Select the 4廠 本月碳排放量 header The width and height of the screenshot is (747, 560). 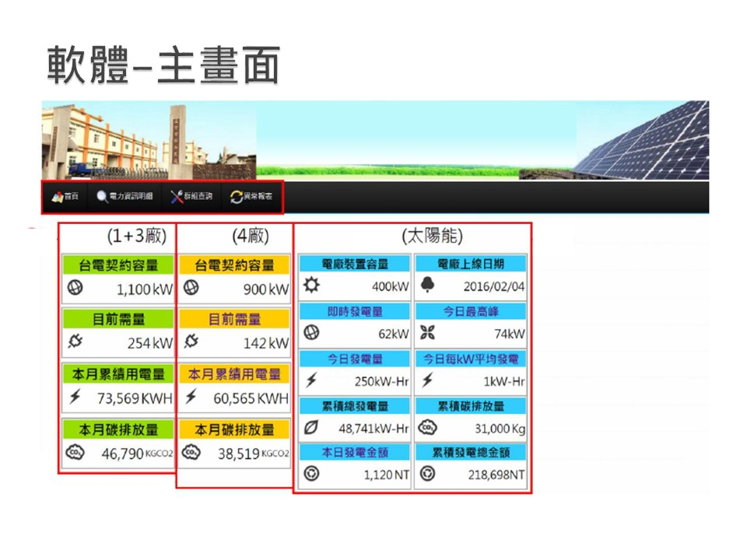coord(234,429)
